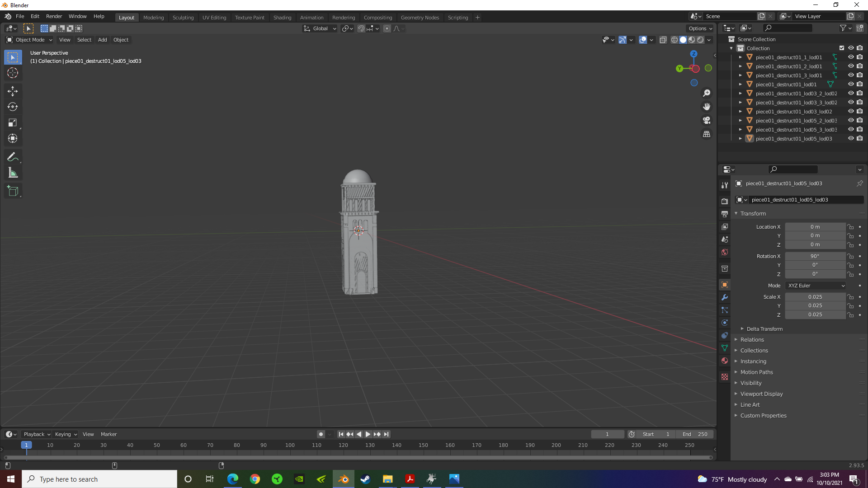Hide piece01_destruct01_1_lod01 in viewport
The height and width of the screenshot is (488, 868).
point(851,57)
